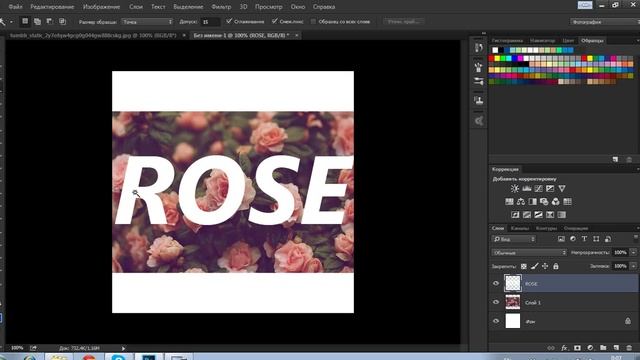
Task: Hide the Слой 1 layer
Action: [496, 302]
